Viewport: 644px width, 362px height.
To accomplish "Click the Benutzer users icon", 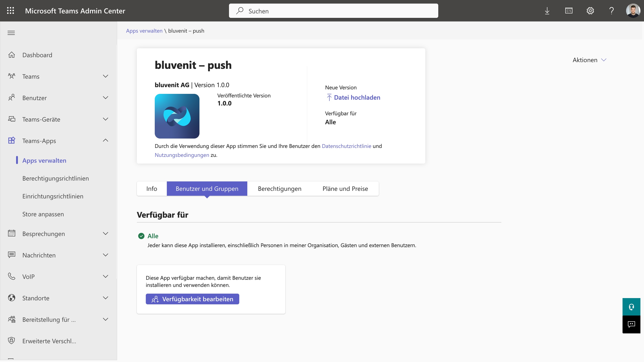I will click(x=11, y=98).
